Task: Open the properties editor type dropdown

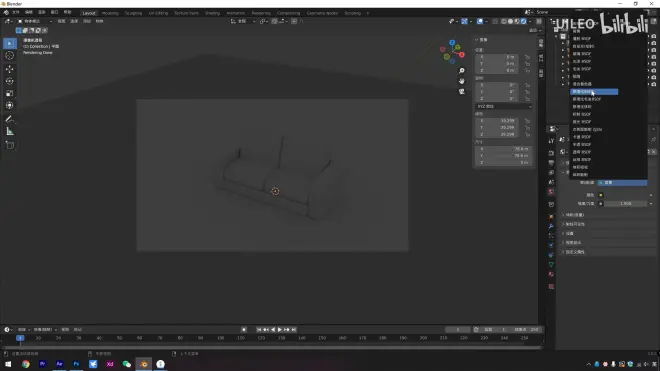Action: coord(553,129)
